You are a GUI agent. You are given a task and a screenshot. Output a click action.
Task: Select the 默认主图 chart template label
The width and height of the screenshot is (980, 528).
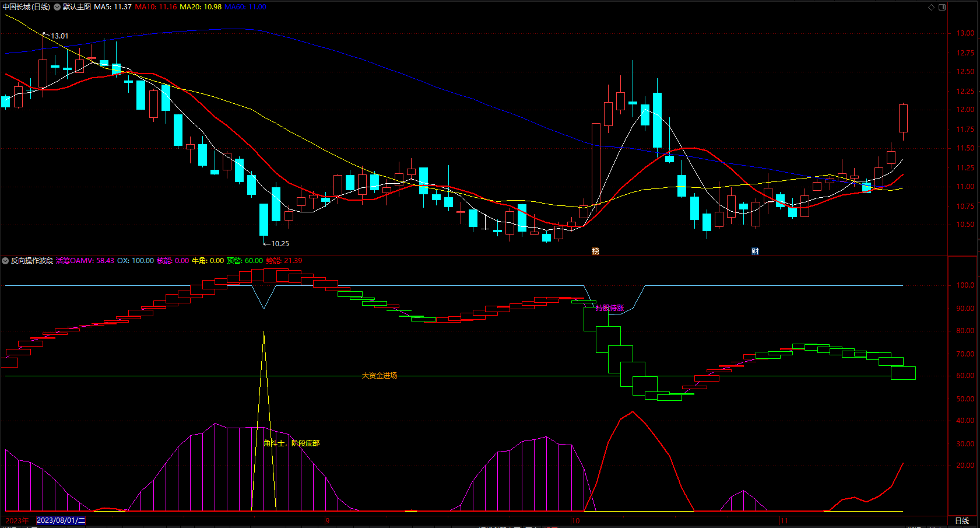[x=77, y=7]
